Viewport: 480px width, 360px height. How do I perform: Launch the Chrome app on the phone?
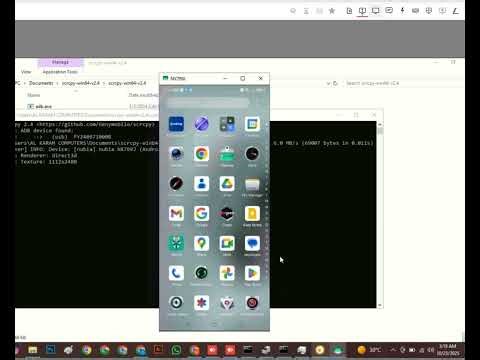tap(201, 154)
